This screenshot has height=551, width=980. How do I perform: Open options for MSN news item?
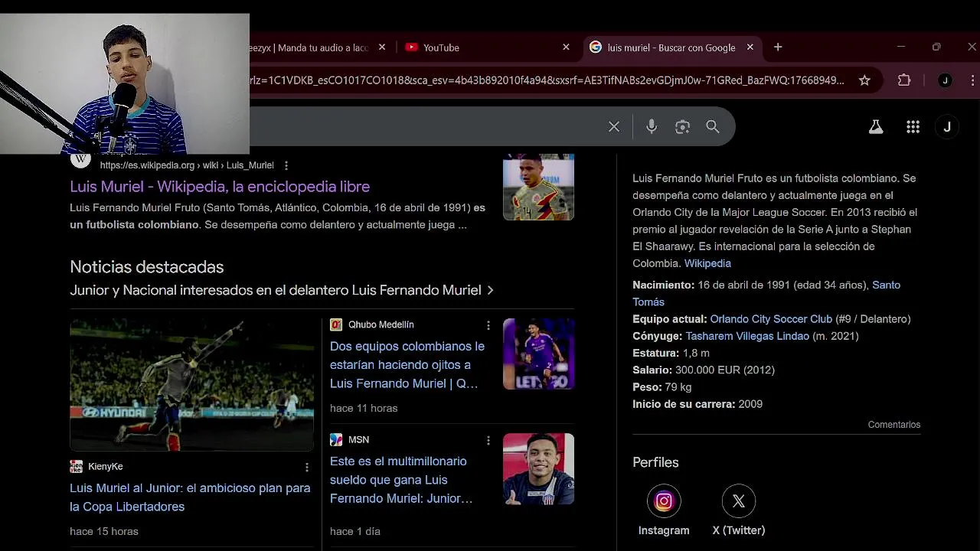[x=488, y=441]
